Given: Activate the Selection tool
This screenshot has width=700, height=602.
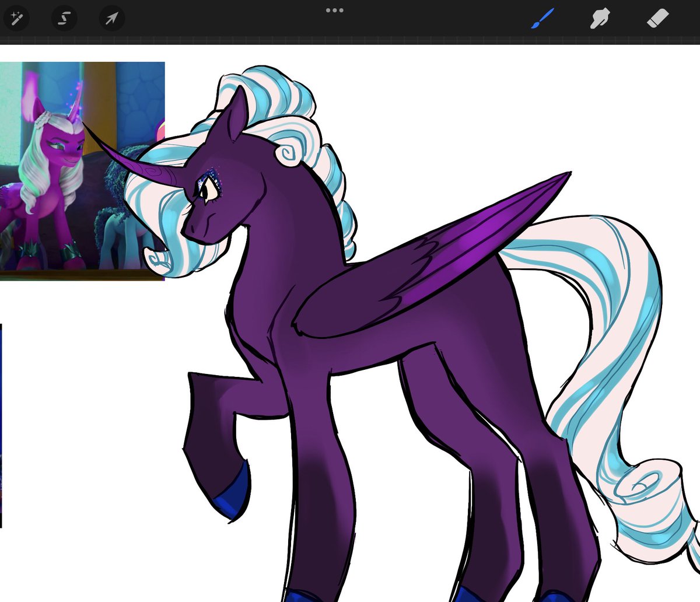Looking at the screenshot, I should pyautogui.click(x=64, y=19).
